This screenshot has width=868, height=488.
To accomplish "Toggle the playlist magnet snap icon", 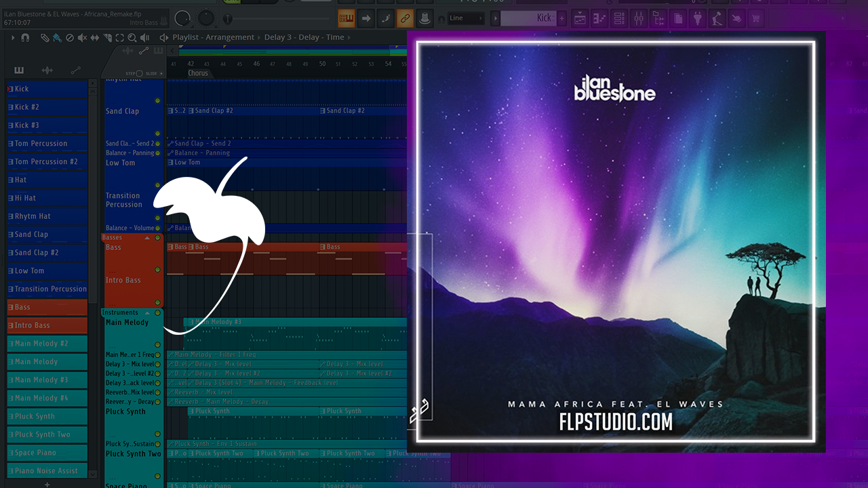I will coord(25,38).
